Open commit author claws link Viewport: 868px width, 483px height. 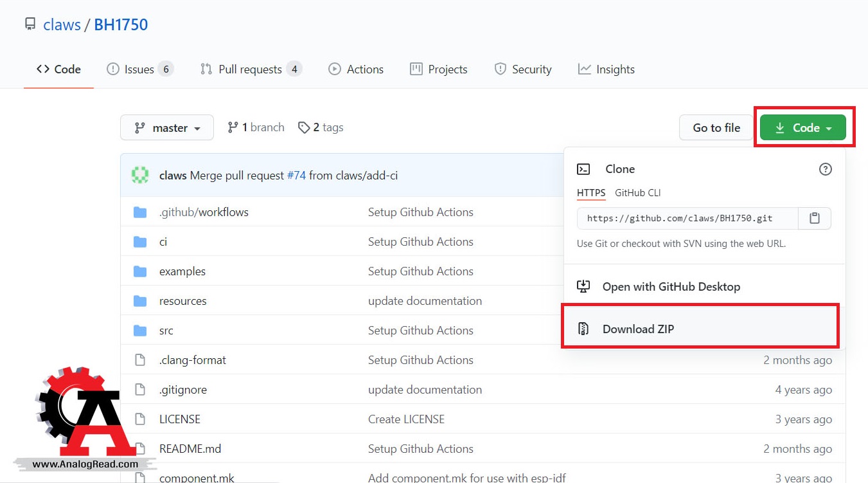tap(173, 175)
